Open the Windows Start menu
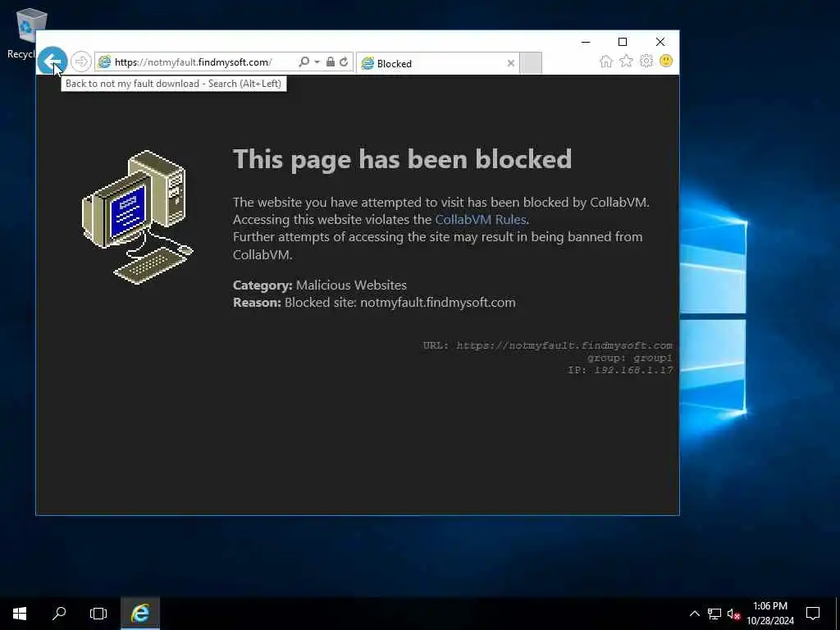The width and height of the screenshot is (840, 630). [x=20, y=614]
